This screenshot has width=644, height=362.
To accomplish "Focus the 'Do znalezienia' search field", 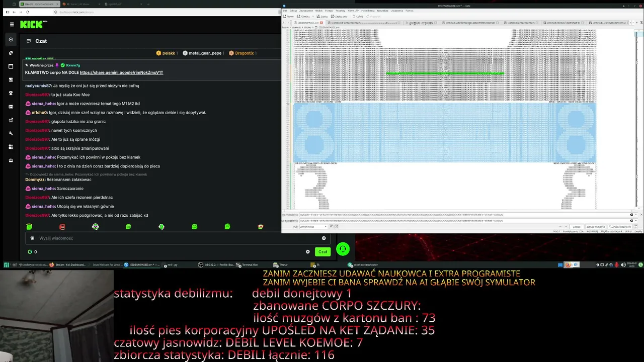I will pyautogui.click(x=463, y=215).
